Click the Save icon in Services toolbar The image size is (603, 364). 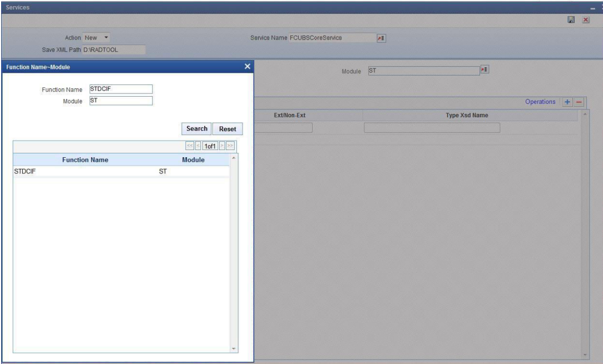[571, 19]
